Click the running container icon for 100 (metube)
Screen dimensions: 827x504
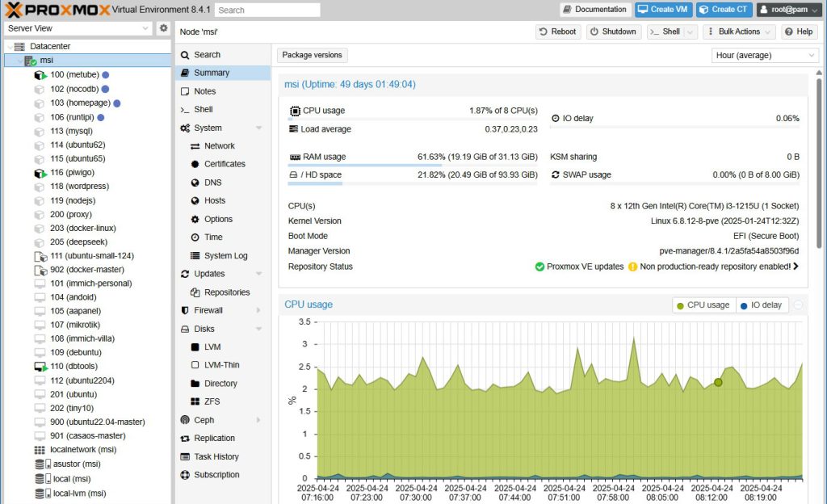(x=40, y=75)
